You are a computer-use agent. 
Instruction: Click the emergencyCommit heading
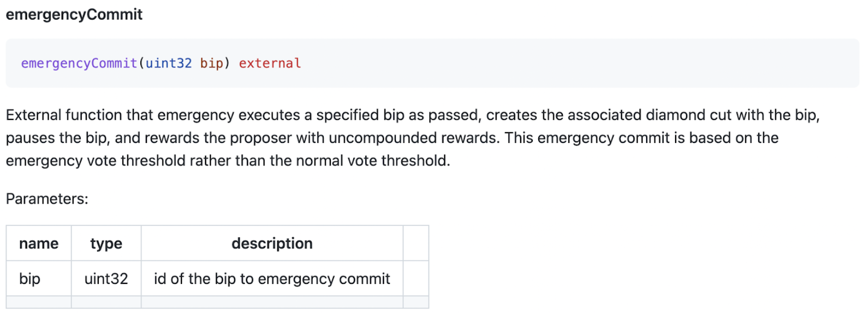[74, 15]
